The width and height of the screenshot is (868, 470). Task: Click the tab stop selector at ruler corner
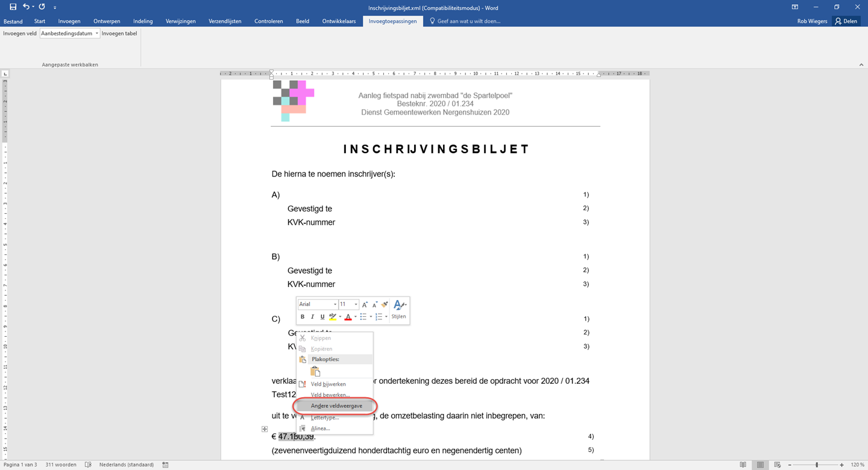[5, 74]
